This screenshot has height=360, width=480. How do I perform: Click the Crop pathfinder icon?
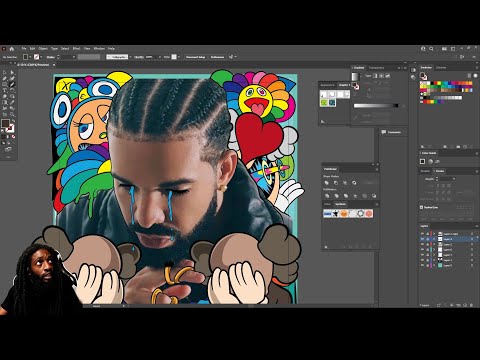point(355,196)
